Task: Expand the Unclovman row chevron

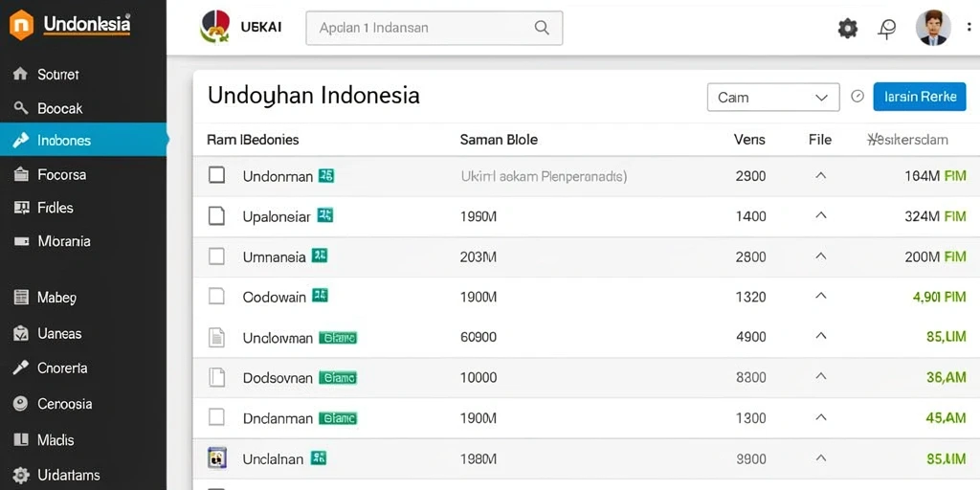Action: [x=821, y=336]
